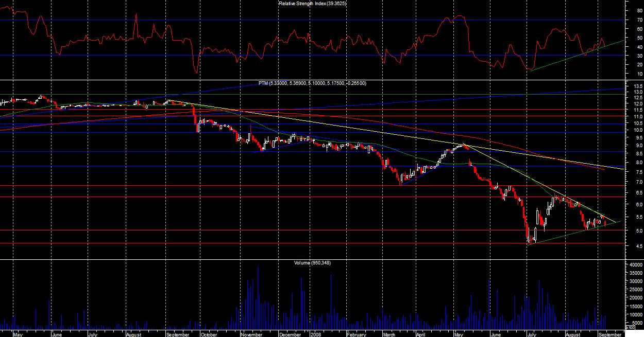The width and height of the screenshot is (644, 337).
Task: Click the 7.5 price axis label
Action: click(639, 172)
